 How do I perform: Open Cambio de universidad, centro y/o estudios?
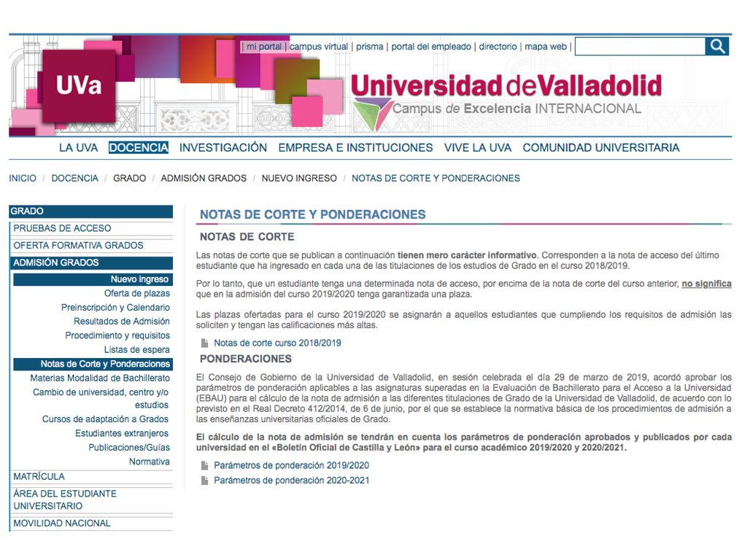[101, 399]
